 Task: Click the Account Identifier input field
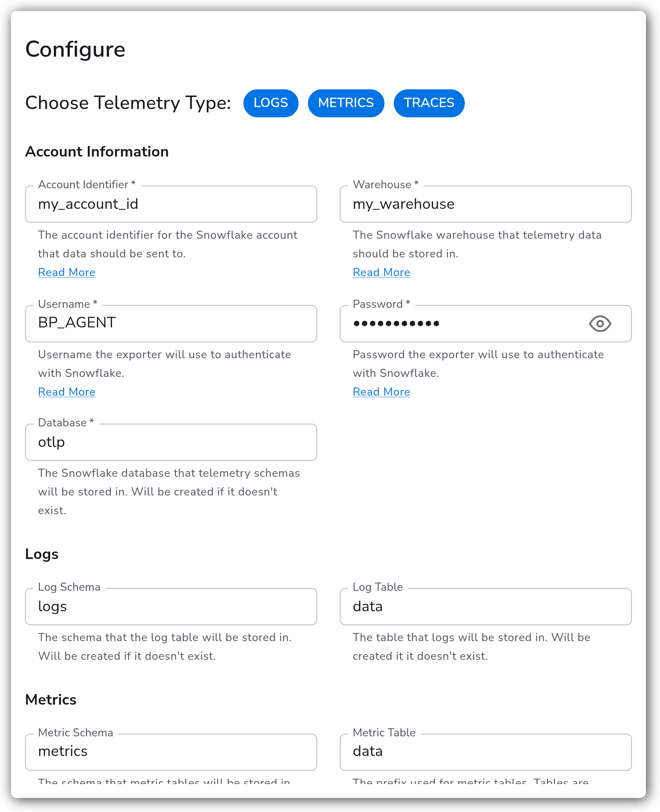[x=171, y=204]
